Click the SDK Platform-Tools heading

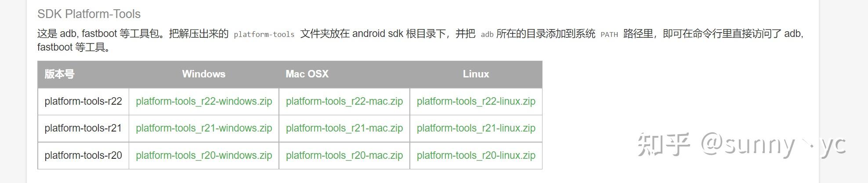coord(89,14)
